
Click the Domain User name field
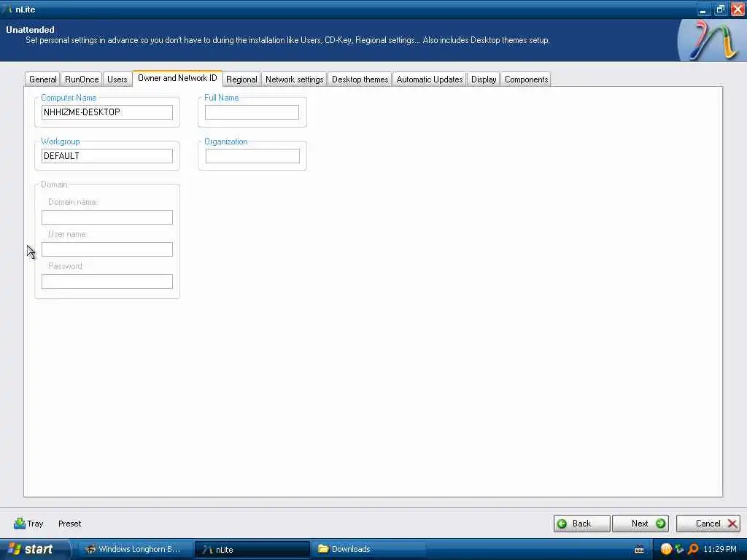click(x=107, y=249)
